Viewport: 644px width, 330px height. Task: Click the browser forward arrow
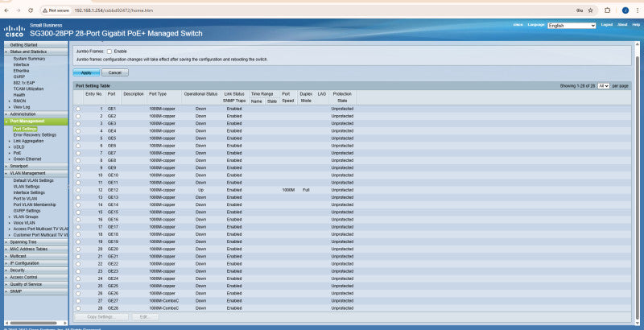pyautogui.click(x=18, y=10)
